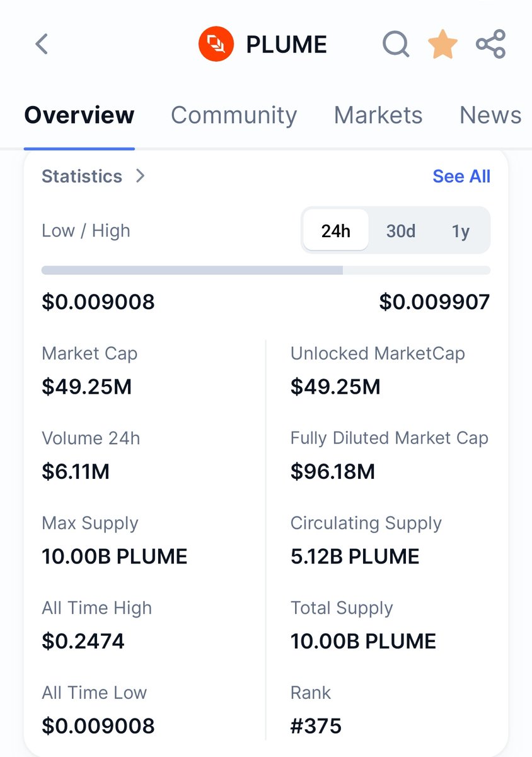Screen dimensions: 532x757
Task: Click the Low / High price range bar
Action: (x=266, y=271)
